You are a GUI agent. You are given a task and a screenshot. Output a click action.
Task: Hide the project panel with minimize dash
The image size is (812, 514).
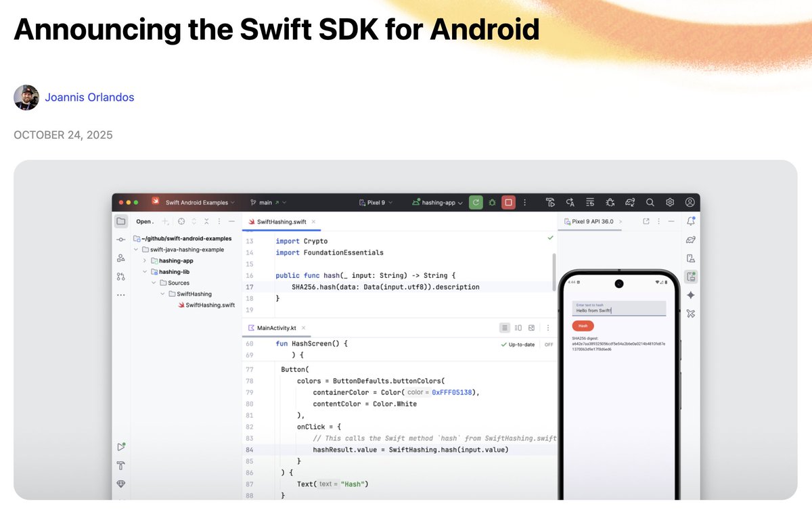point(231,221)
